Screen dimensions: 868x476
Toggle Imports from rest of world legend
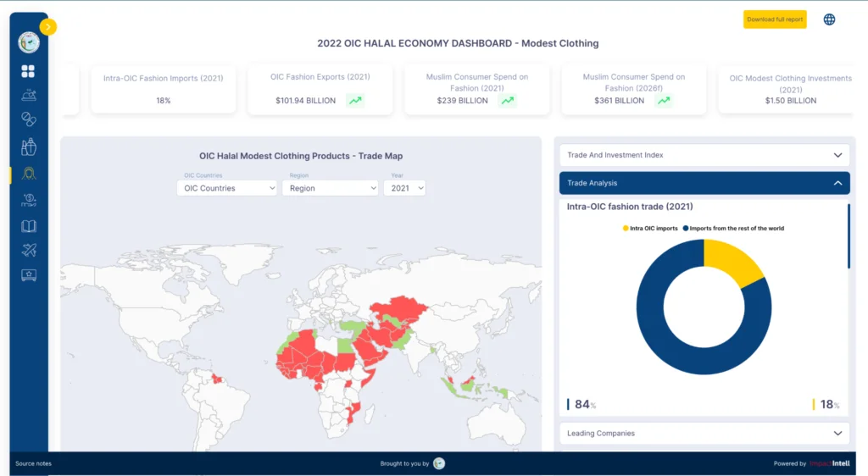pos(733,229)
